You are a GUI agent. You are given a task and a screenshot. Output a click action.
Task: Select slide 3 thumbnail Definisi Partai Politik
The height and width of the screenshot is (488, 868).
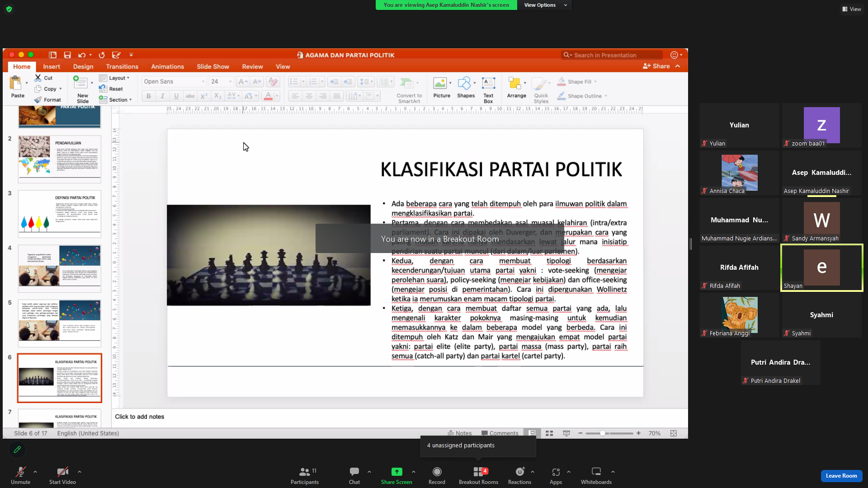[60, 214]
